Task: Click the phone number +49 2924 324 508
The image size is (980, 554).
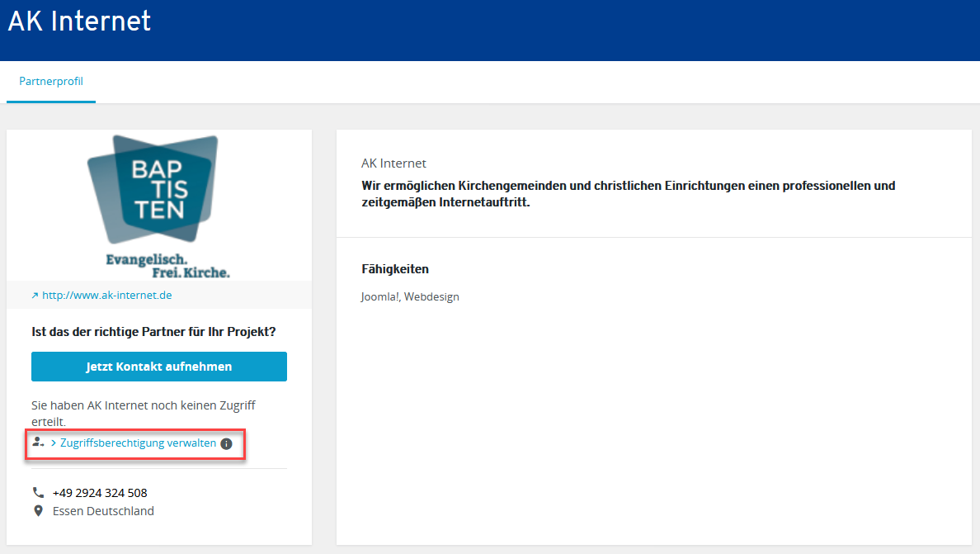Action: click(98, 492)
